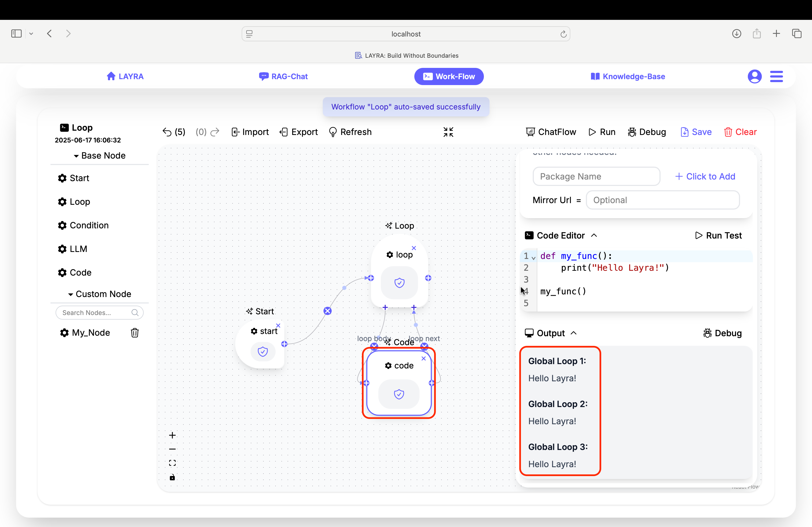
Task: Select the Start base node
Action: coord(73,178)
